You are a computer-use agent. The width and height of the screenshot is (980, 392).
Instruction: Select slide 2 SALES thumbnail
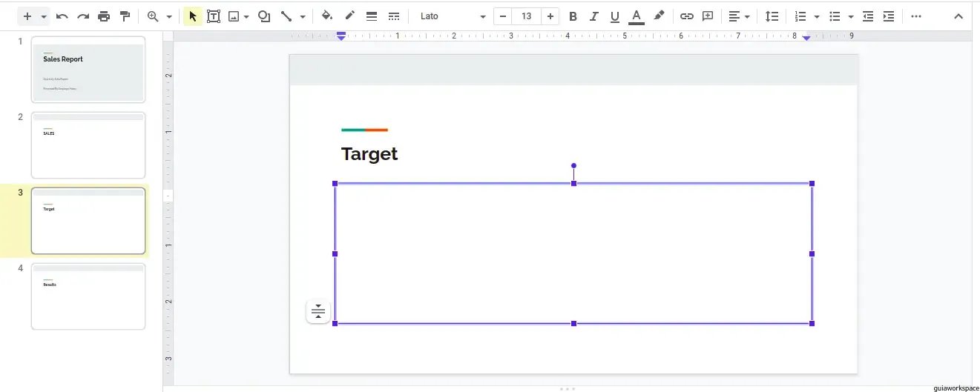tap(88, 145)
